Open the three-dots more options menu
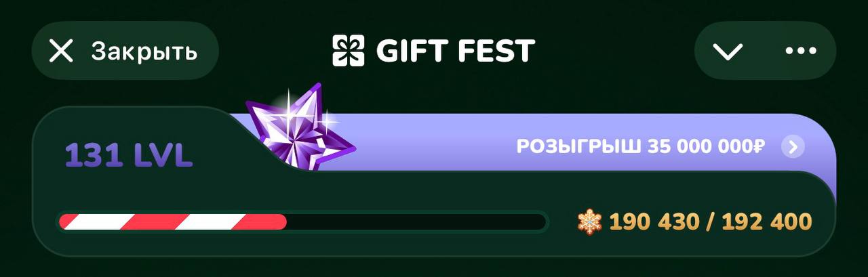Viewport: 868px width, 277px height. [800, 51]
